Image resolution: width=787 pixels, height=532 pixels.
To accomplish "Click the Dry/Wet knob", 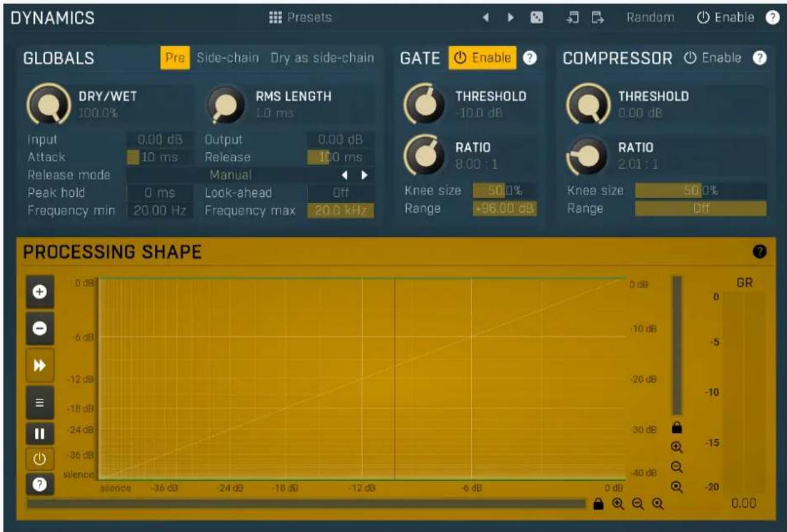I will [x=48, y=104].
